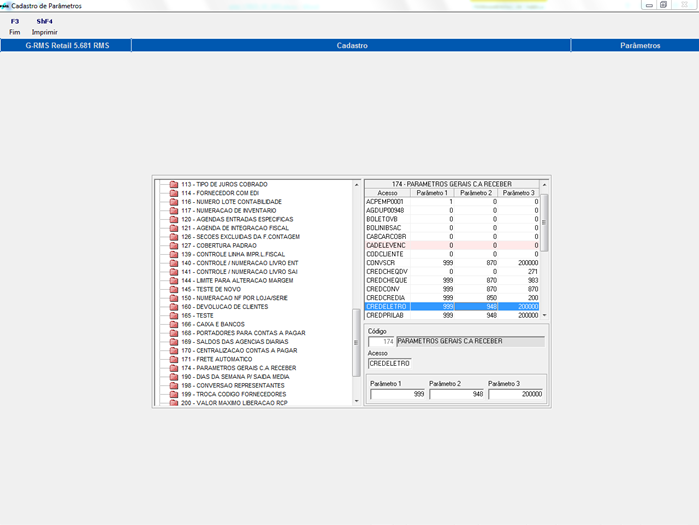Click folder icon of 127 - COBERTURA PADRAO
Viewport: 699px width, 525px height.
pos(174,246)
